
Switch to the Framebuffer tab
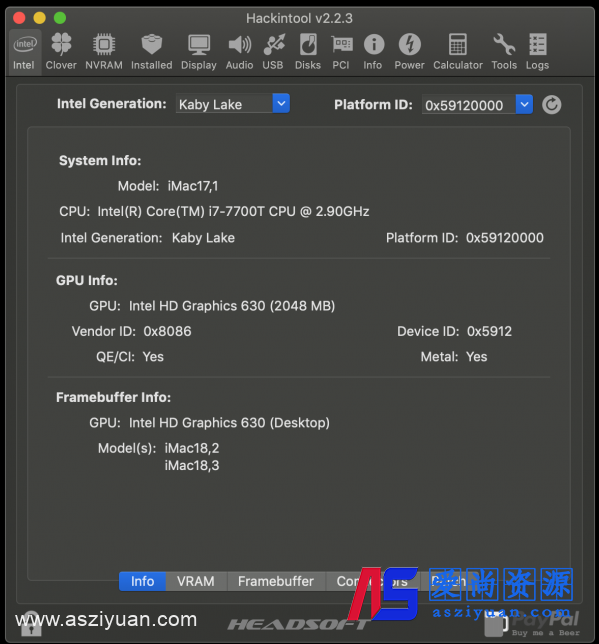point(276,581)
